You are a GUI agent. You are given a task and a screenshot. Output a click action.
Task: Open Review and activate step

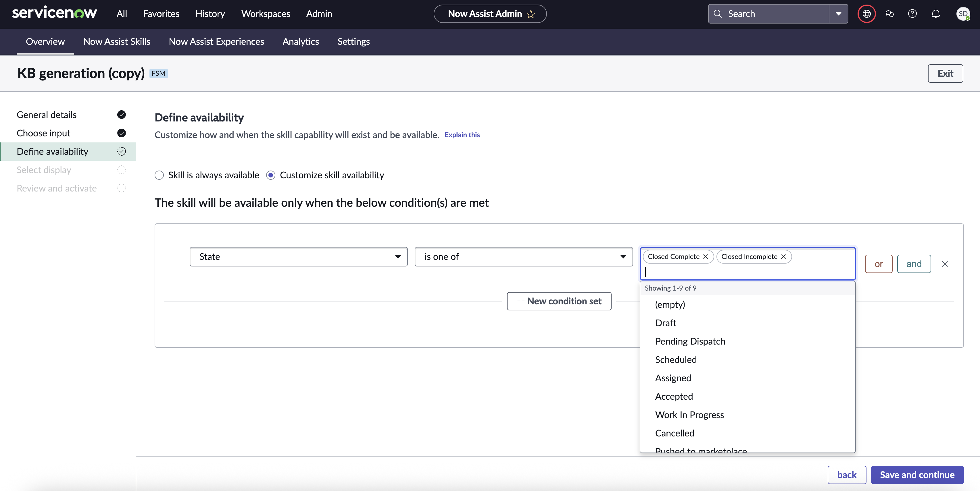[68, 188]
